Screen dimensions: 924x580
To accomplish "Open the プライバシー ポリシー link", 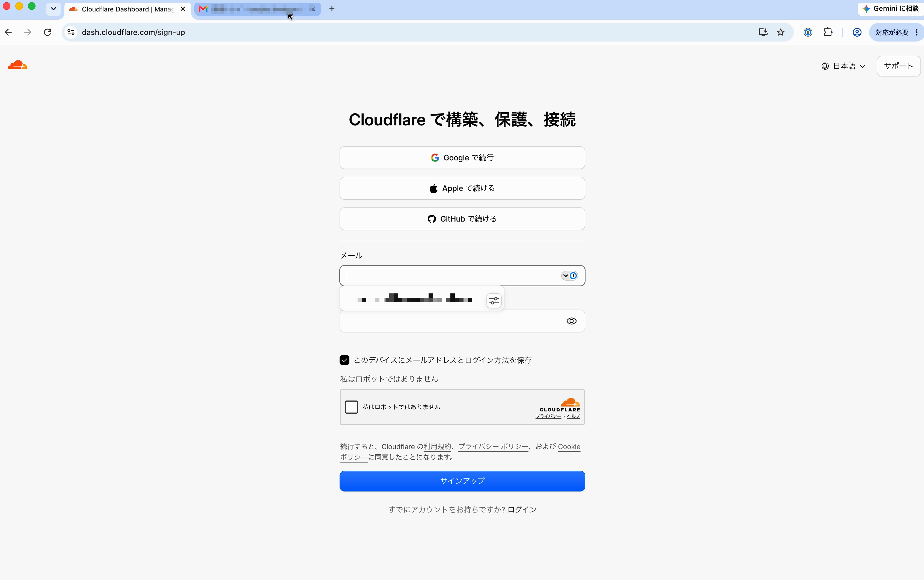I will [x=493, y=446].
